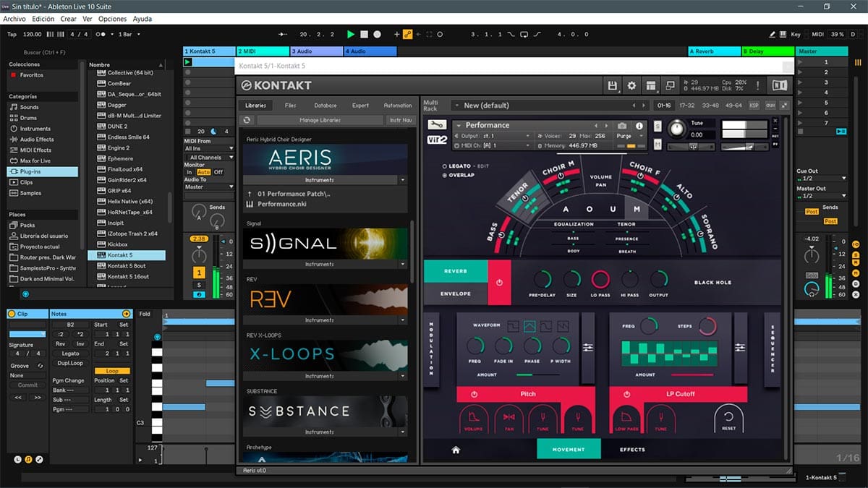This screenshot has height=488, width=868.
Task: Open Kontakt options gear icon
Action: [631, 85]
